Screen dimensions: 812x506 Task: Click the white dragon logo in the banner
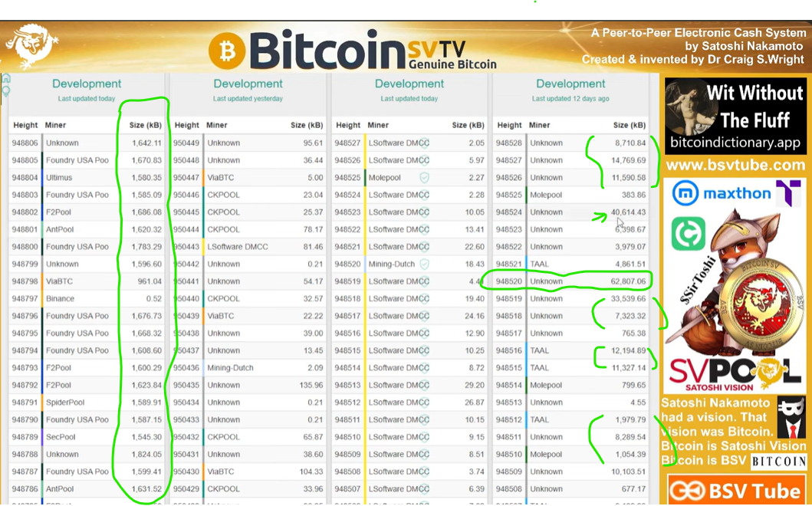tap(32, 47)
